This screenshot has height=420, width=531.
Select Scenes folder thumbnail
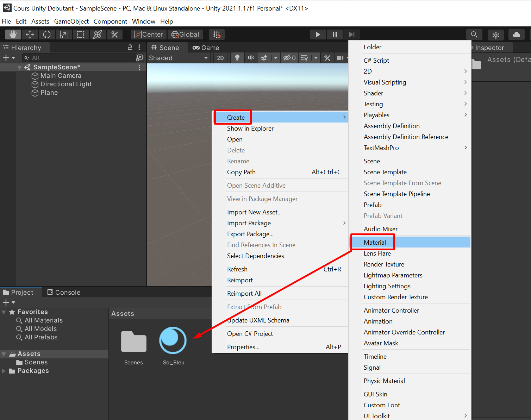tap(133, 341)
